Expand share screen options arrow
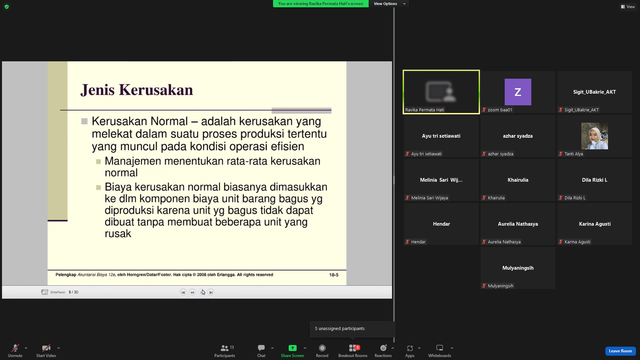640x360 pixels. pos(305,348)
